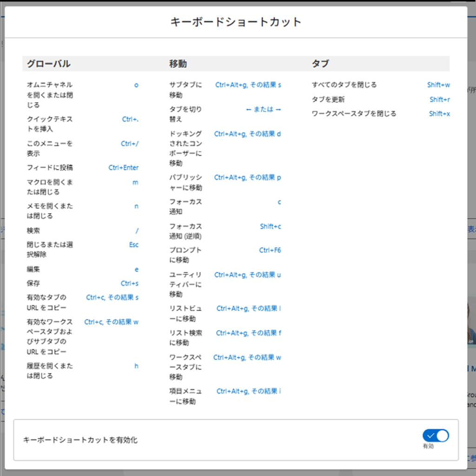The width and height of the screenshot is (476, 476).
Task: Click the タブ section heading
Action: point(320,64)
